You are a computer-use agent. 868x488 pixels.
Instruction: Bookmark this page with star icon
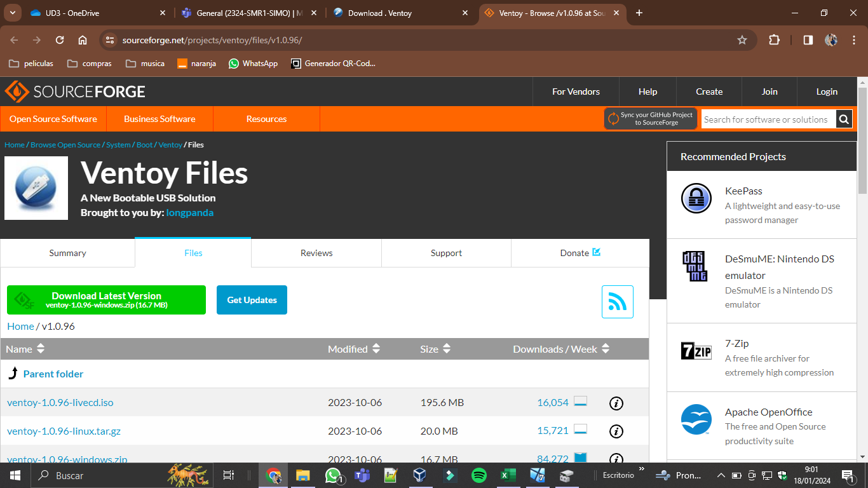[x=742, y=40]
